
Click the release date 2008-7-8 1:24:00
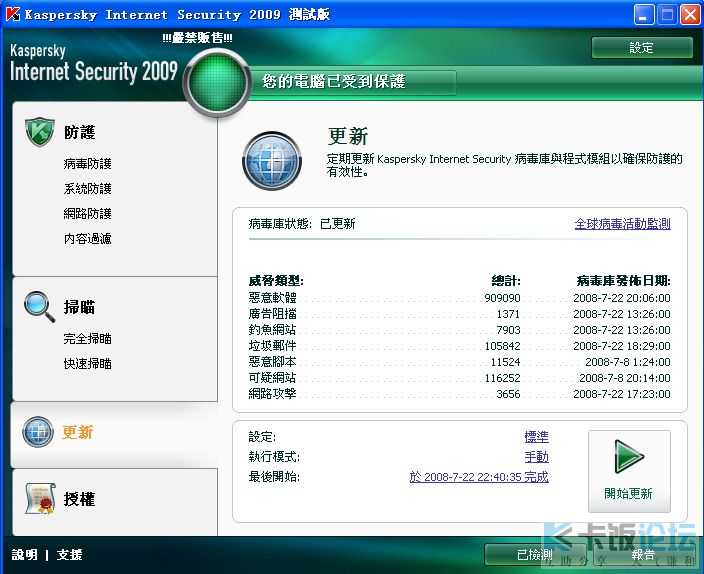628,362
